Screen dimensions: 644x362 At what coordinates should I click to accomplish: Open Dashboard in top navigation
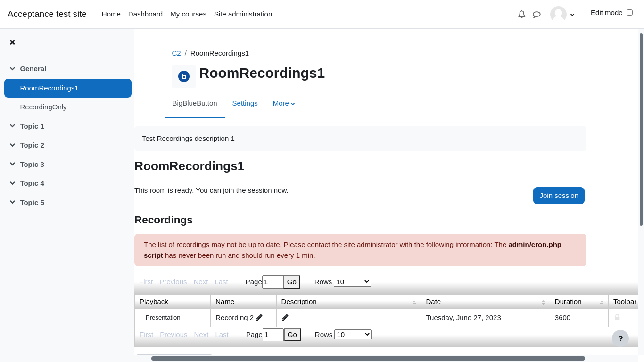coord(145,14)
